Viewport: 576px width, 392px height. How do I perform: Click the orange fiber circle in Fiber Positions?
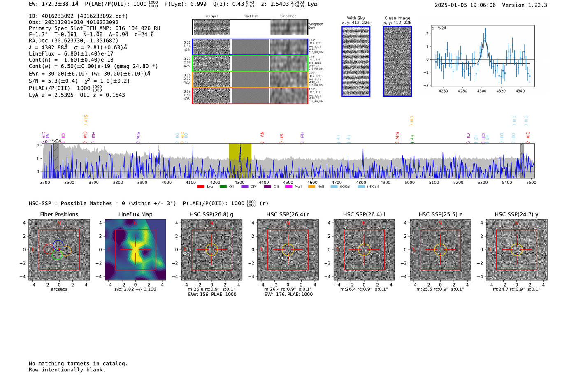click(x=66, y=251)
